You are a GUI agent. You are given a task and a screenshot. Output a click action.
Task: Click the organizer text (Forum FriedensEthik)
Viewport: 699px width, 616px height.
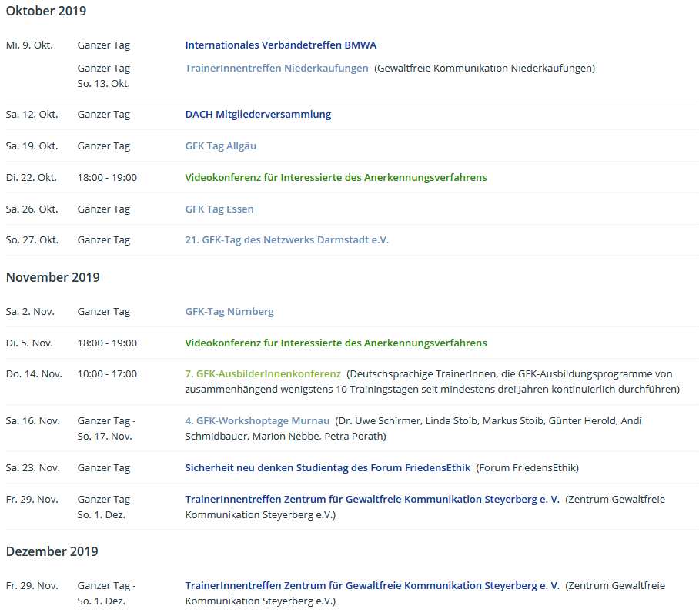pyautogui.click(x=527, y=467)
